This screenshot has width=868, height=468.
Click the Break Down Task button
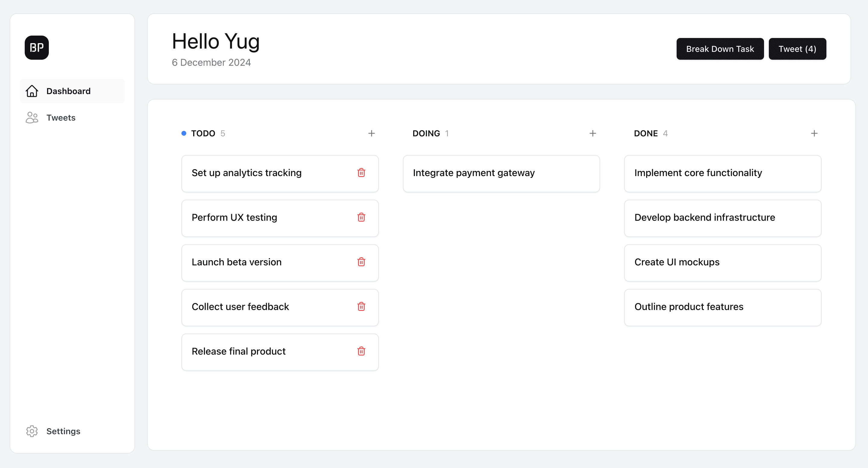point(720,49)
